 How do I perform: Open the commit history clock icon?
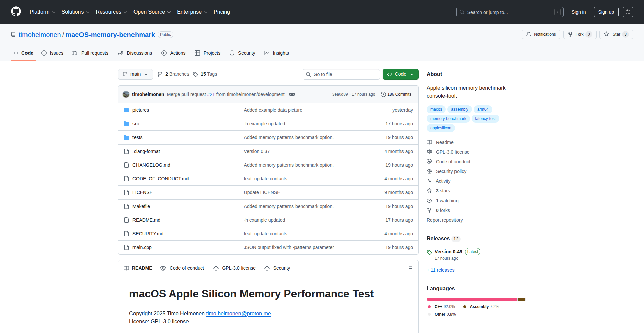click(383, 94)
